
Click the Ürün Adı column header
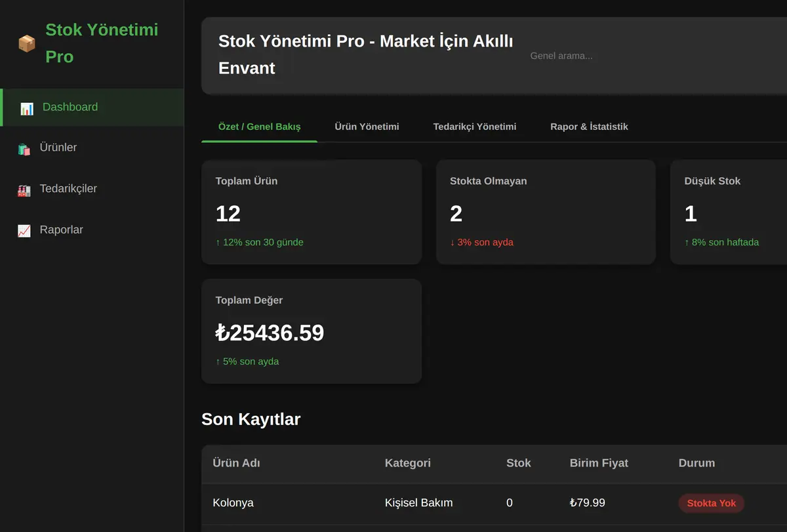point(237,463)
